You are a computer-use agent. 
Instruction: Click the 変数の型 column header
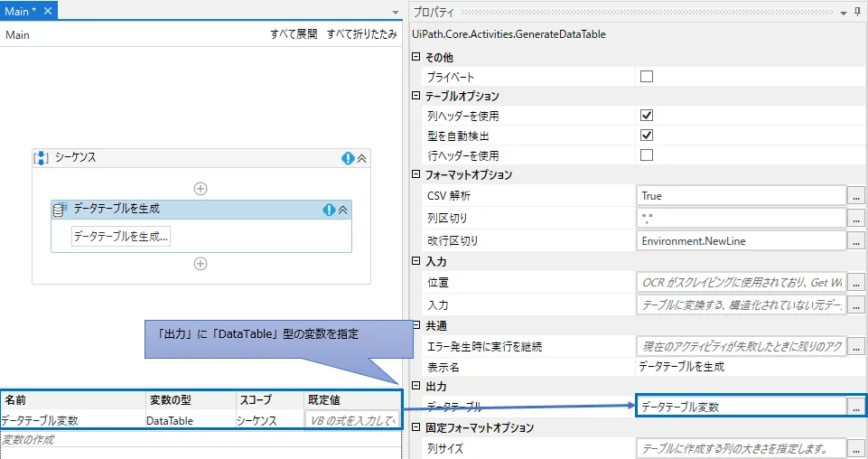click(x=191, y=399)
